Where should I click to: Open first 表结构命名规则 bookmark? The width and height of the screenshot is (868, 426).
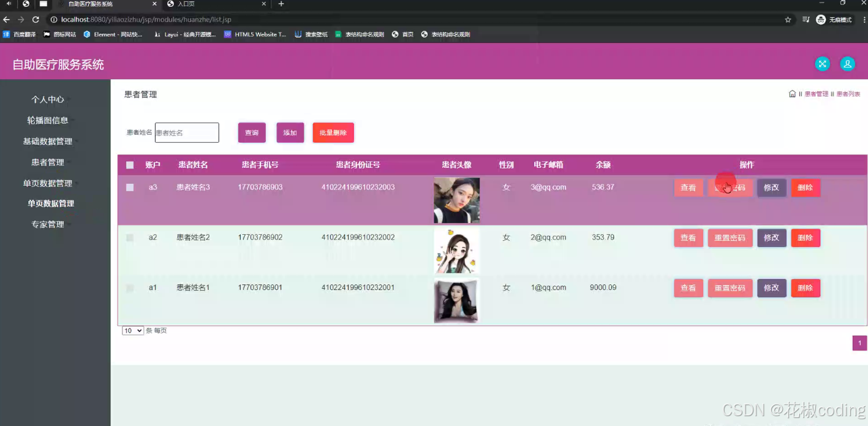(360, 34)
